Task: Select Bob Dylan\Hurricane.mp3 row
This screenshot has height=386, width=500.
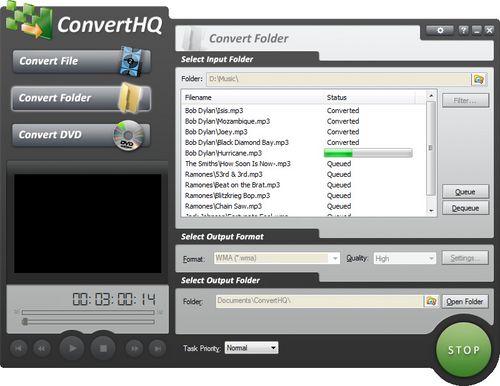Action: click(304, 153)
